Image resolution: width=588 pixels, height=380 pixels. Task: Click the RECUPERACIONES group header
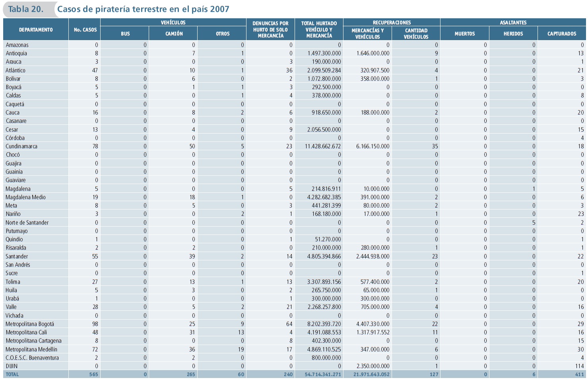pyautogui.click(x=392, y=23)
